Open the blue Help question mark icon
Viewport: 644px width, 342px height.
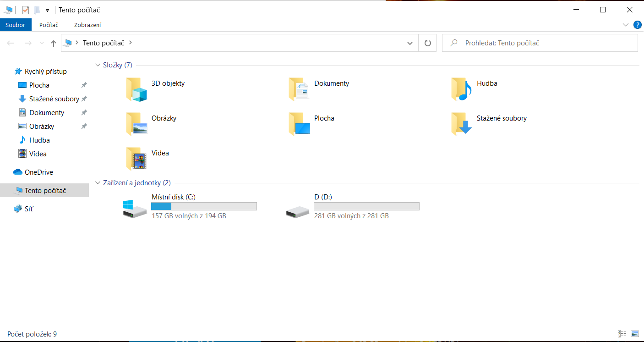click(637, 25)
